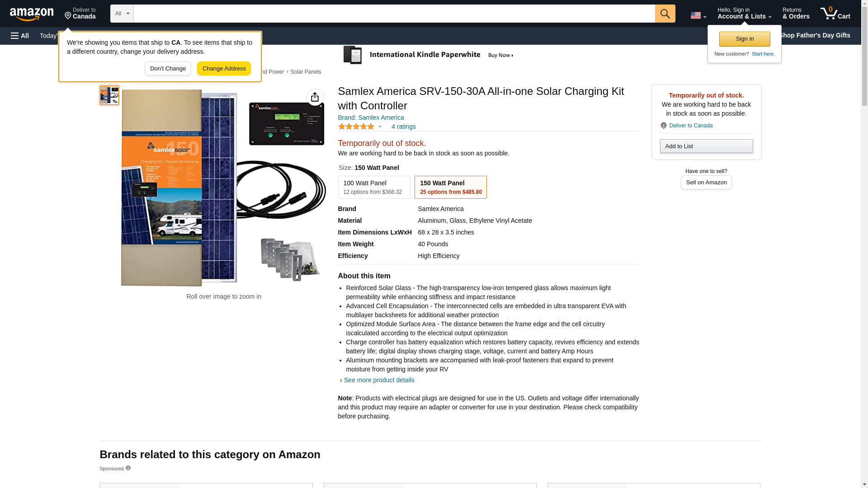Click the Amazon logo
This screenshot has height=488, width=868.
coord(32,14)
